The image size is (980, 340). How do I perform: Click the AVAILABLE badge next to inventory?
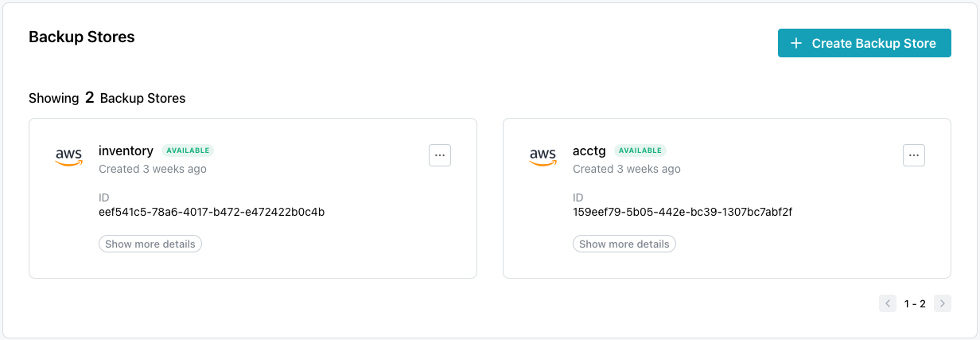click(188, 150)
